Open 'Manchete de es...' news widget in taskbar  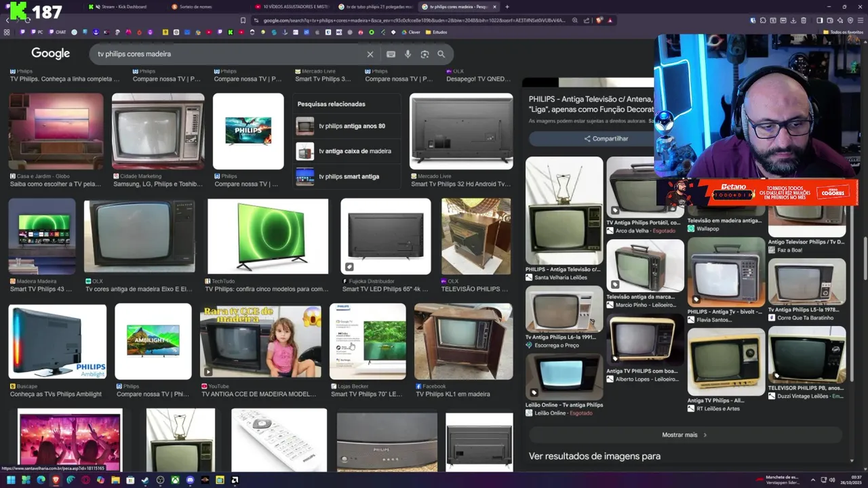click(778, 480)
